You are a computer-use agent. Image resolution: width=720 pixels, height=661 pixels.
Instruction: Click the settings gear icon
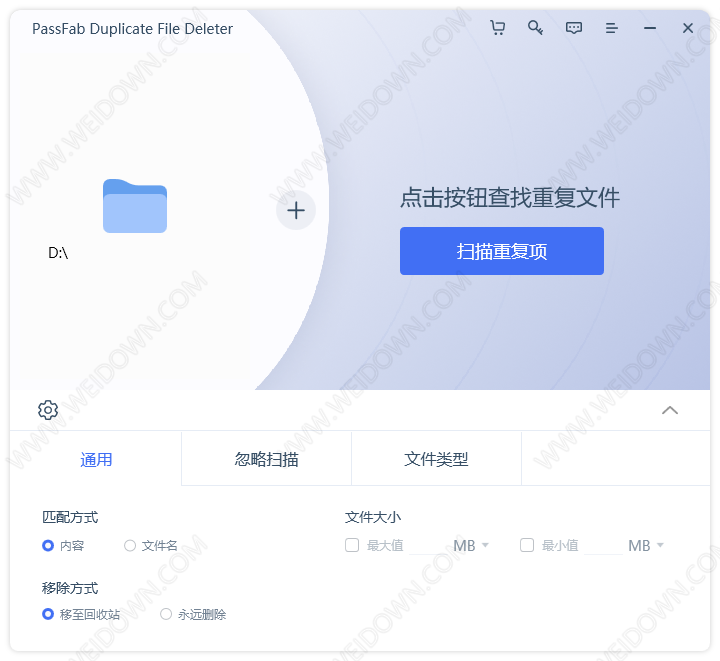tap(48, 410)
